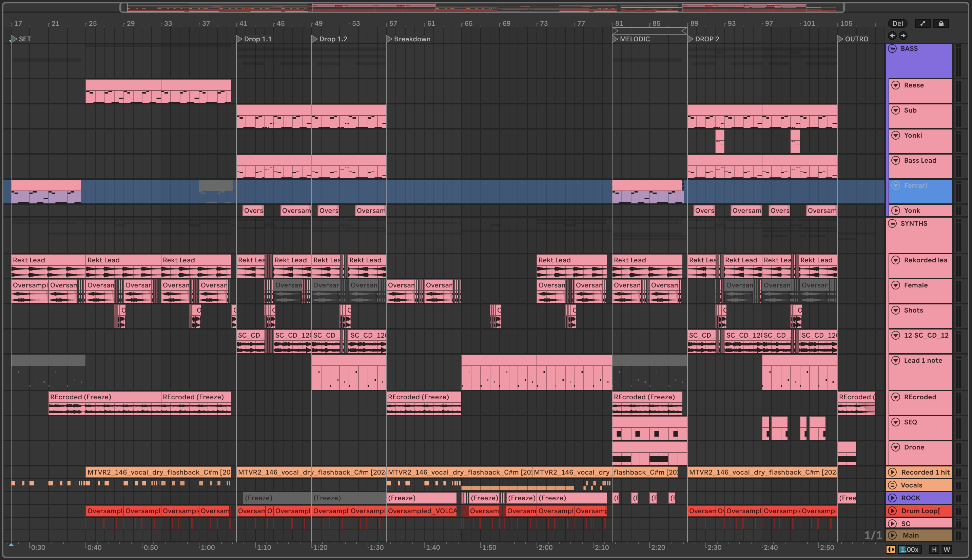Unfold the ROCK track arrow

pyautogui.click(x=892, y=498)
